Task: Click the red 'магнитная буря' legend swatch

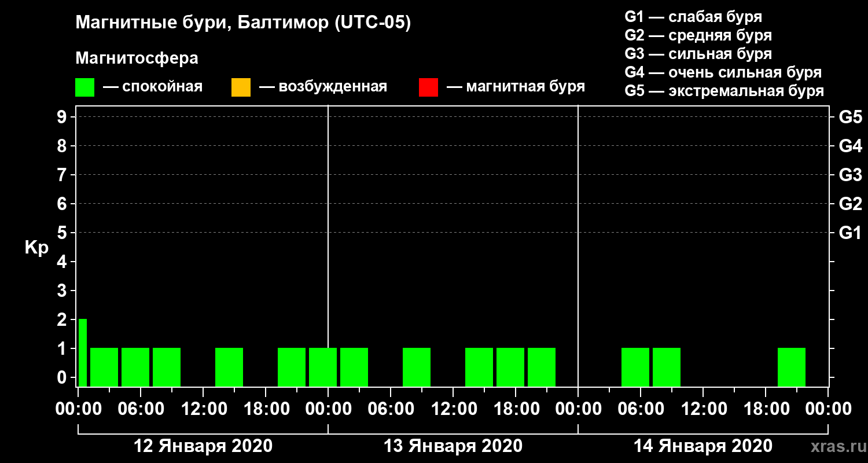Action: (x=428, y=87)
